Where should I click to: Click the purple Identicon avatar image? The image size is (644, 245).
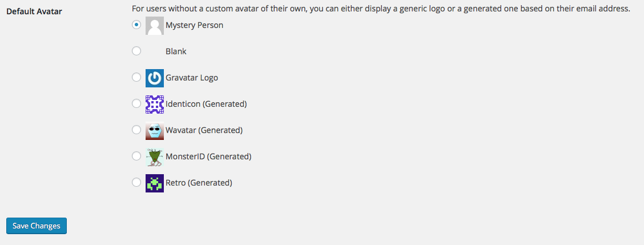[x=155, y=105]
